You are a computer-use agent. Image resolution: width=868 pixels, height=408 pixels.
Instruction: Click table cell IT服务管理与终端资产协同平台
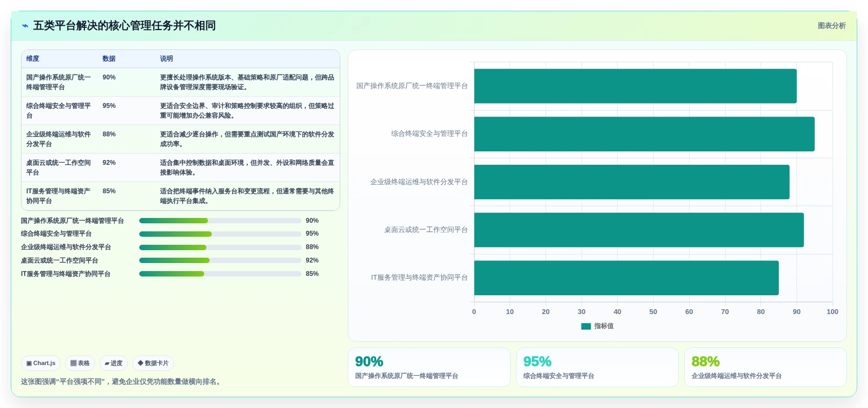point(59,196)
